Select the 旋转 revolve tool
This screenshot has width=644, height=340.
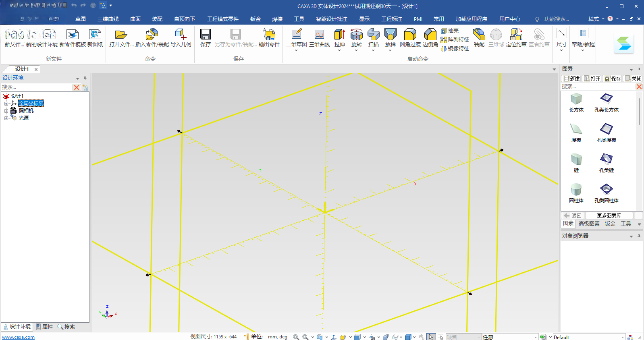tap(356, 38)
